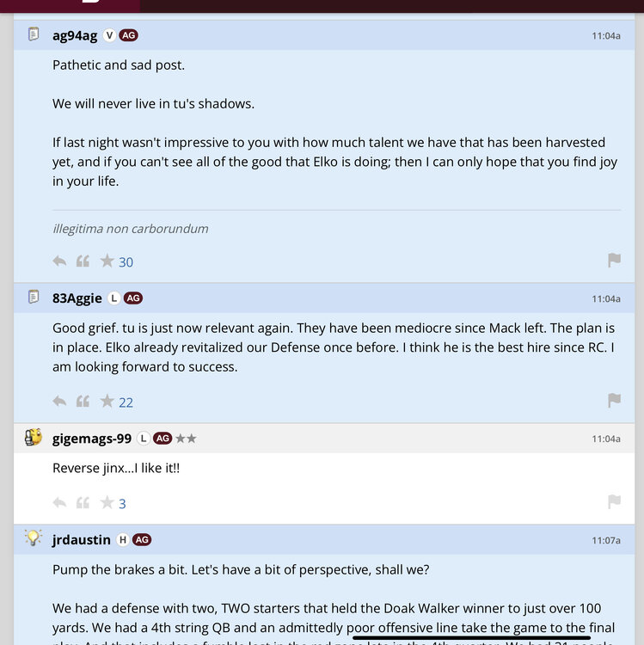Star 83Aggie's post

click(x=107, y=401)
